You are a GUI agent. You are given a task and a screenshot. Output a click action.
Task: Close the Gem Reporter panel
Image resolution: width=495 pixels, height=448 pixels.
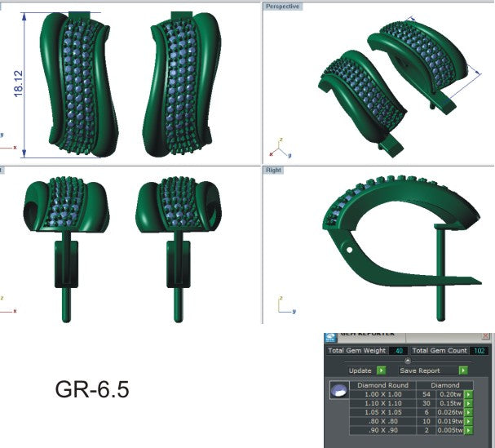coord(486,335)
